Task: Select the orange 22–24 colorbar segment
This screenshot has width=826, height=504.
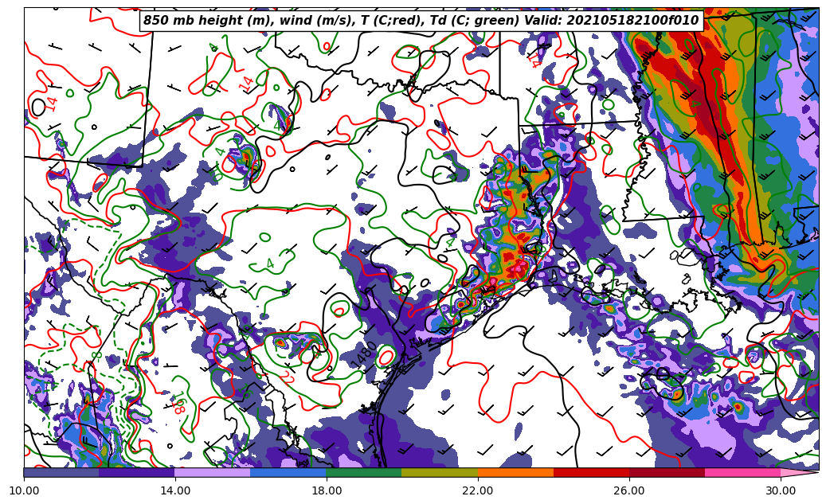Action: coord(515,472)
